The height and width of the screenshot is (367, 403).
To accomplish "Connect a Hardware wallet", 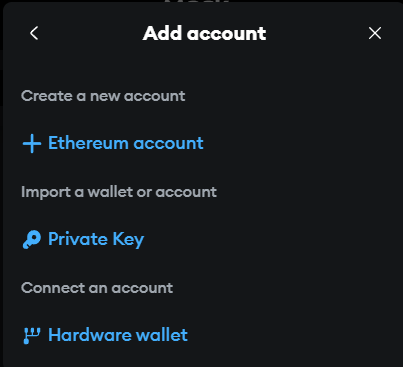I will click(105, 335).
